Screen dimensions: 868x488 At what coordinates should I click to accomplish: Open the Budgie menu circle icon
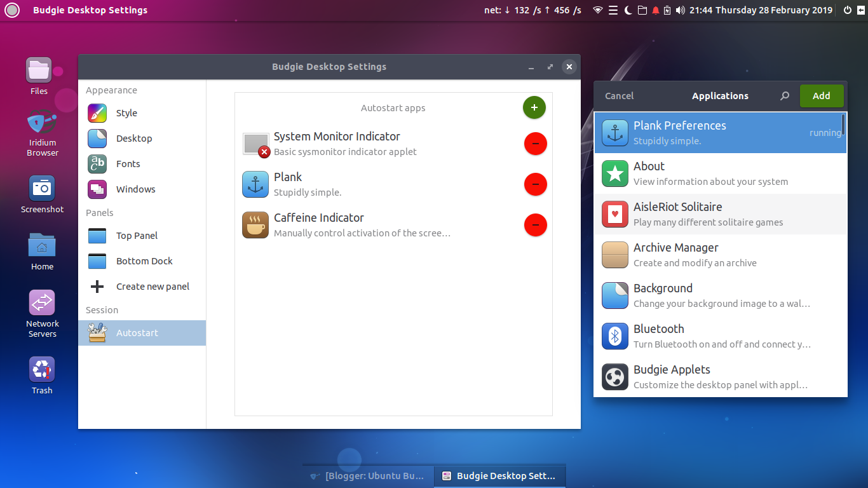pos(12,10)
